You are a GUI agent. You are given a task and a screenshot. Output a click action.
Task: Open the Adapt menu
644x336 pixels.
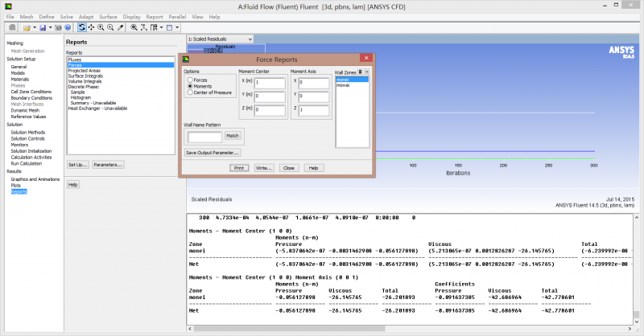86,17
